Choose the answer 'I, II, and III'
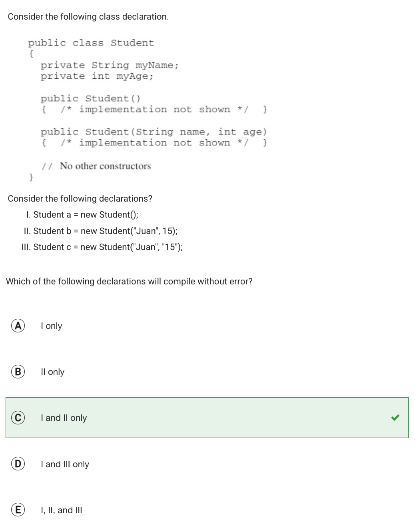The width and height of the screenshot is (415, 532). pos(62,510)
